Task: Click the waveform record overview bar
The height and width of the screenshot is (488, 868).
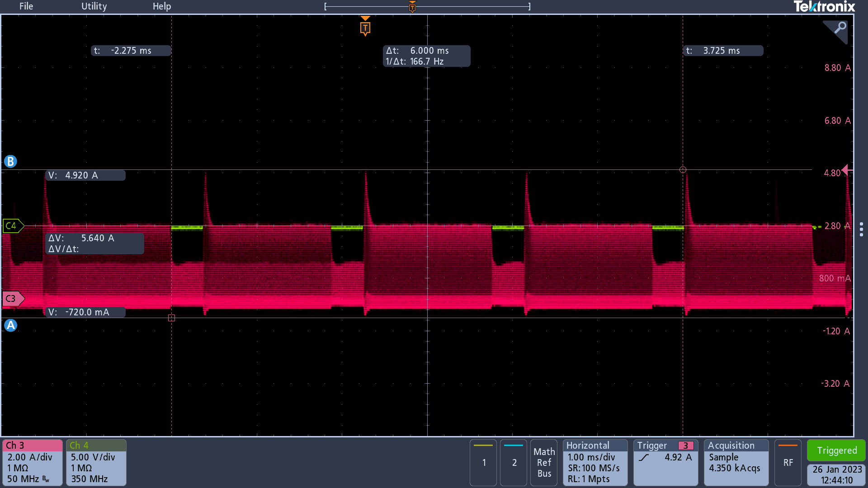Action: point(427,7)
